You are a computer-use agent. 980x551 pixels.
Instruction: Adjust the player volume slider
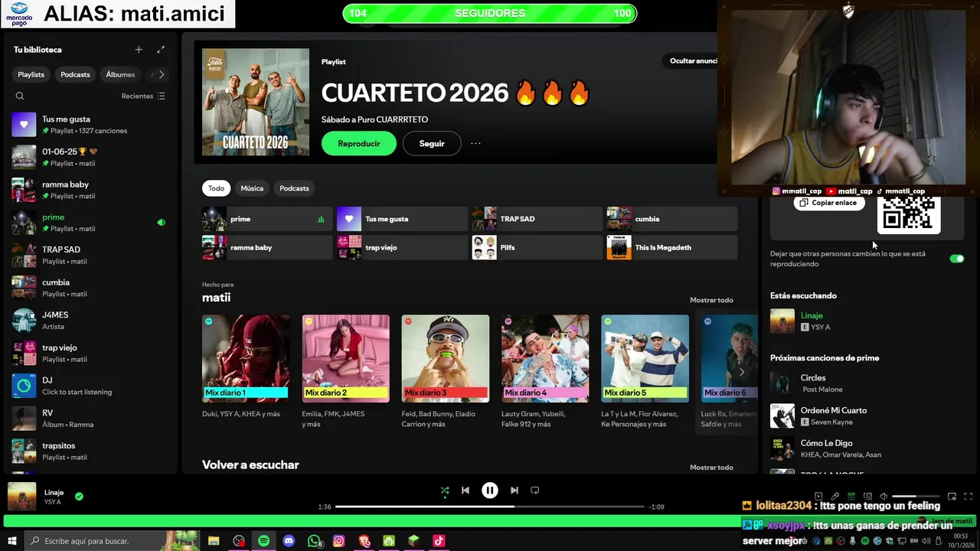tap(915, 497)
